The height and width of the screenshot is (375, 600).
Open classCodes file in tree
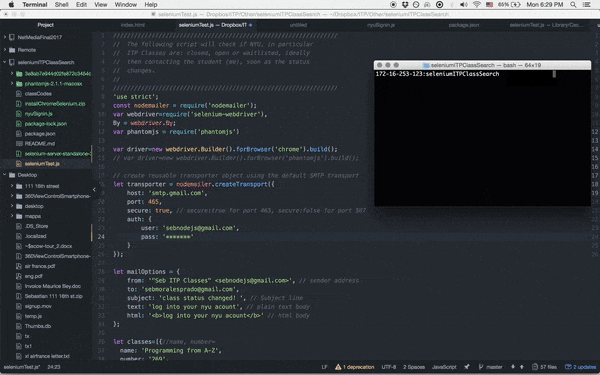[38, 94]
